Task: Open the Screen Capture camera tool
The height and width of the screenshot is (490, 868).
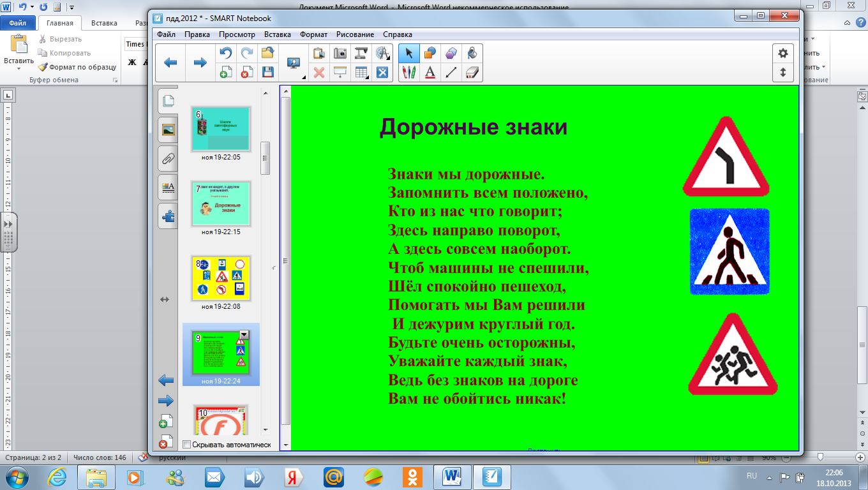Action: pyautogui.click(x=340, y=53)
